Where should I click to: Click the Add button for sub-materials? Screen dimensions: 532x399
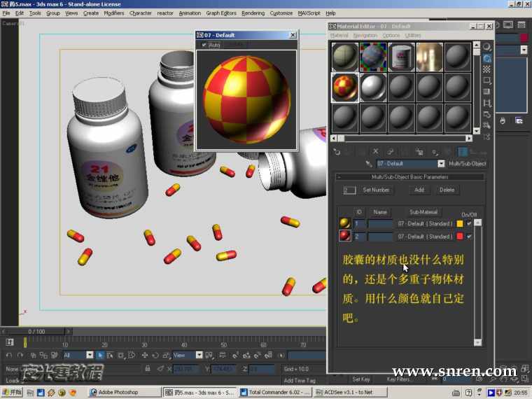tap(419, 190)
